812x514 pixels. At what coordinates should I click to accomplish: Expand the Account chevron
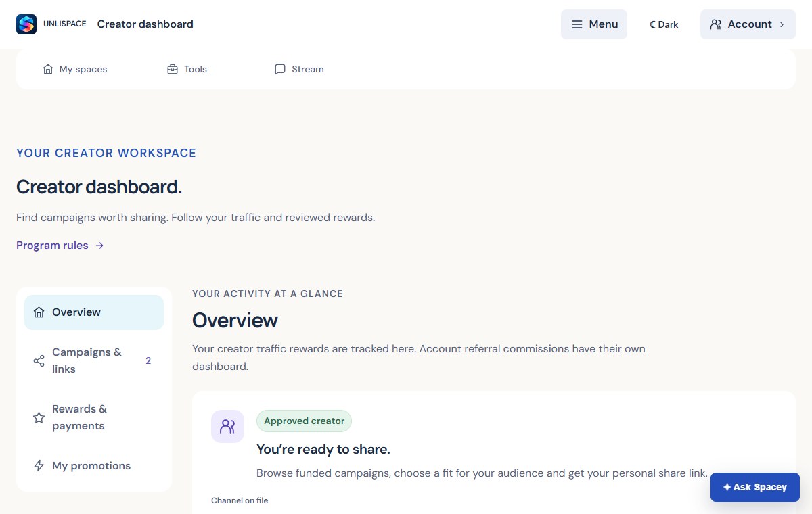coord(782,24)
